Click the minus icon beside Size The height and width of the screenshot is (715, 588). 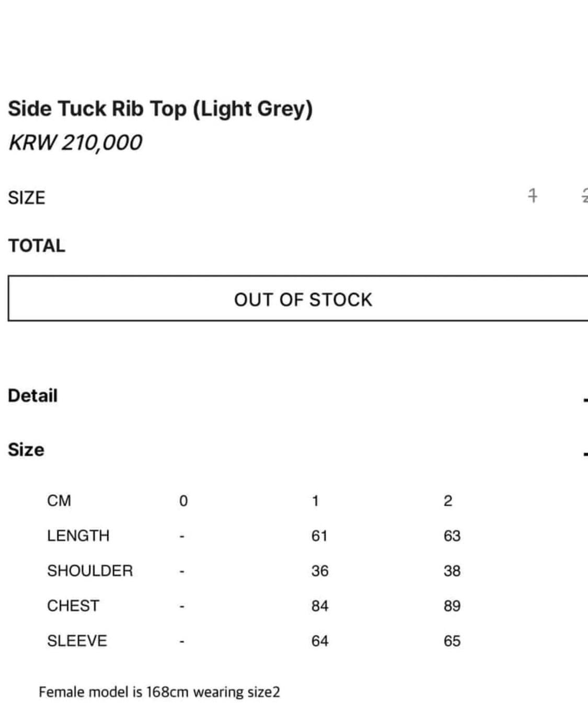coord(585,451)
